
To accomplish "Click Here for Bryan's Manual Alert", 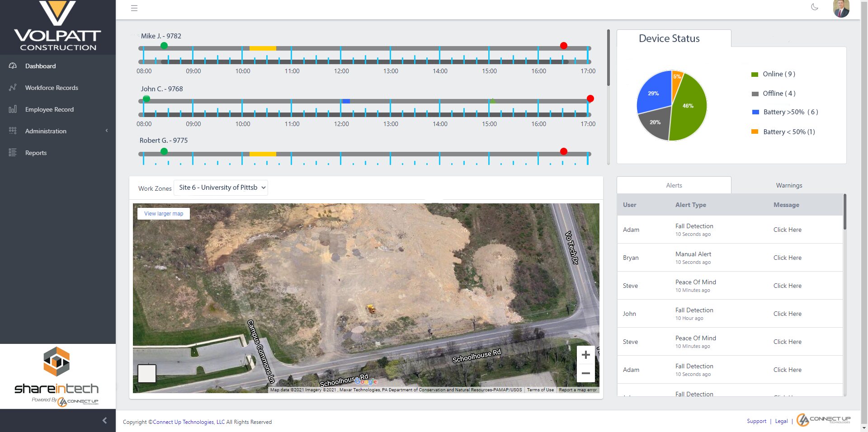I will [x=787, y=258].
